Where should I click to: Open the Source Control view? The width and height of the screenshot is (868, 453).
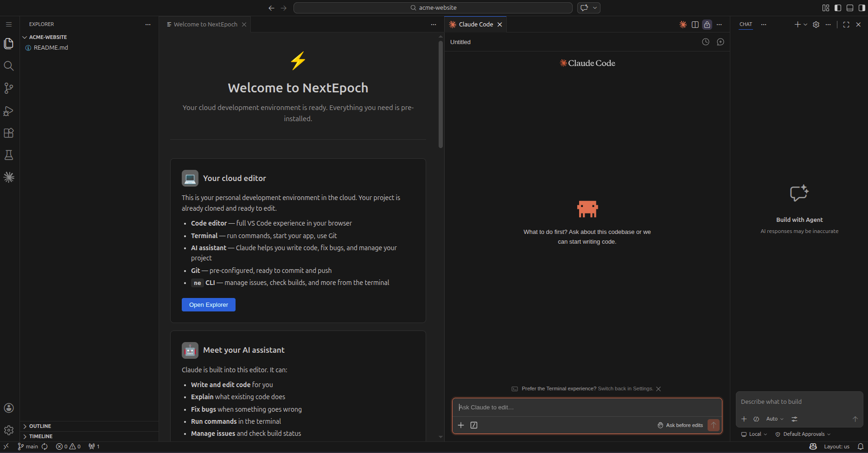[x=9, y=88]
